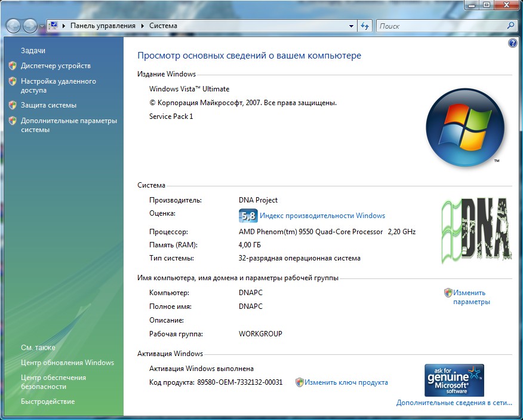Open the blue Help question-mark icon
This screenshot has width=523, height=420.
click(x=513, y=43)
